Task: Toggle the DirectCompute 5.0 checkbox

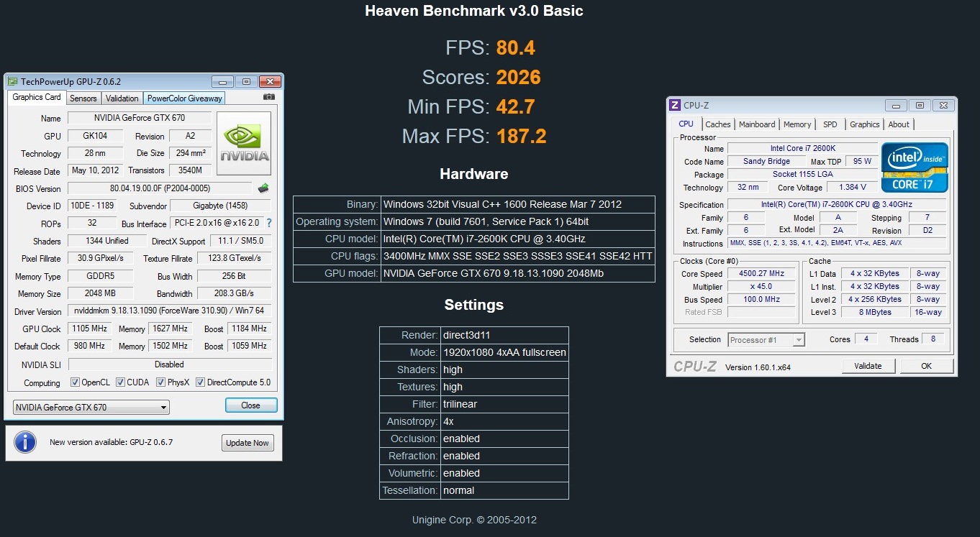Action: coord(200,382)
